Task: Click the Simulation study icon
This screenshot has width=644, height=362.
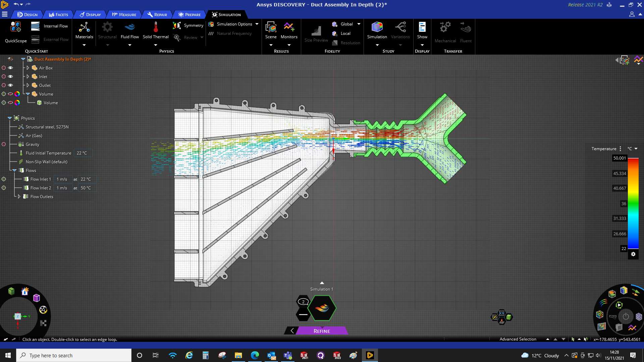Action: [377, 27]
